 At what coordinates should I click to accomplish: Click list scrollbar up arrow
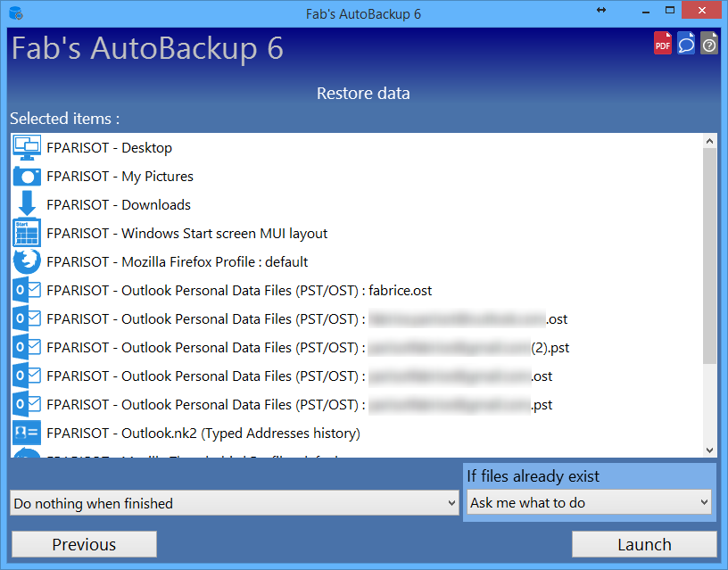click(709, 141)
